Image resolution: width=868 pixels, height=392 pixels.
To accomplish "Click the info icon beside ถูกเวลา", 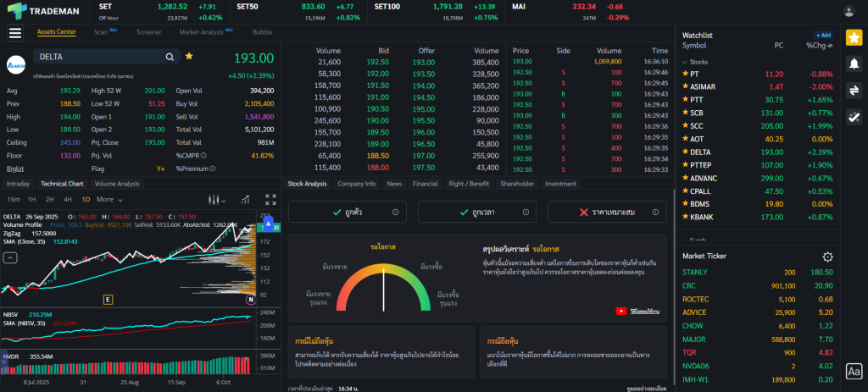I will click(526, 212).
